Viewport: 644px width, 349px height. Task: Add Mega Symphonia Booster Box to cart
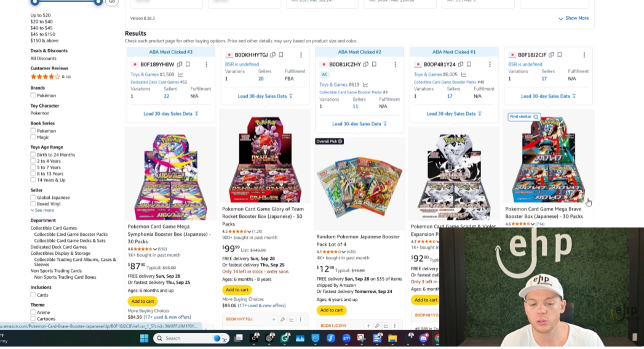click(x=143, y=302)
